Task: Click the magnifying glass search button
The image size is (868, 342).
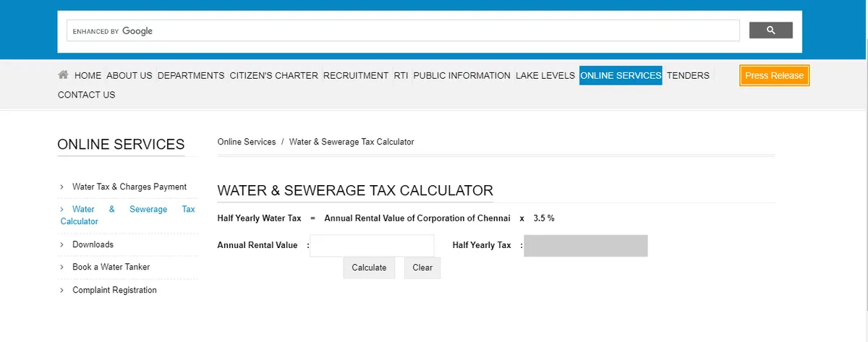Action: coord(770,30)
